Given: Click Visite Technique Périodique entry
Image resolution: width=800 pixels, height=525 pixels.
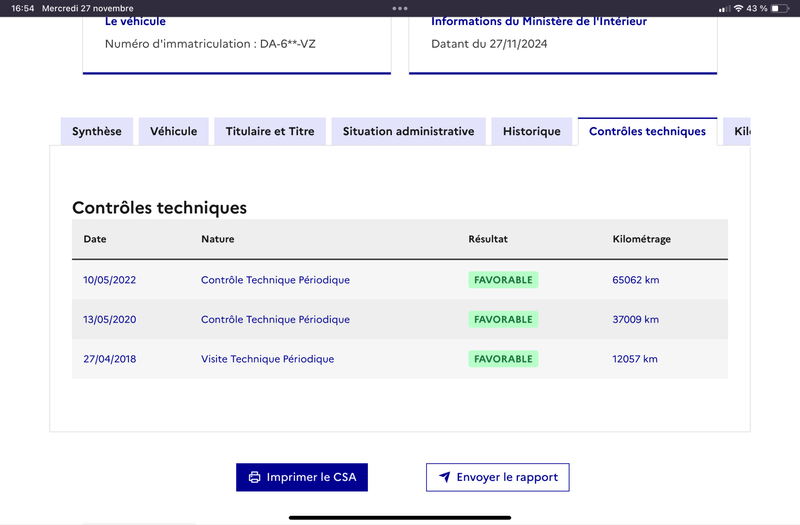Looking at the screenshot, I should click(267, 359).
